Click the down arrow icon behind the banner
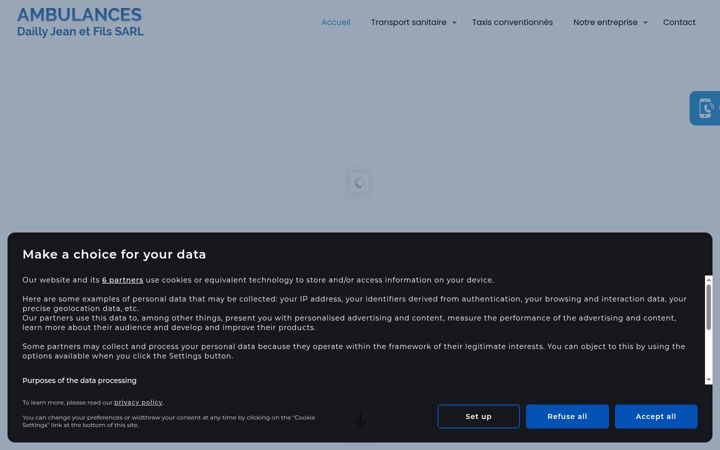The image size is (720, 450). 360,418
